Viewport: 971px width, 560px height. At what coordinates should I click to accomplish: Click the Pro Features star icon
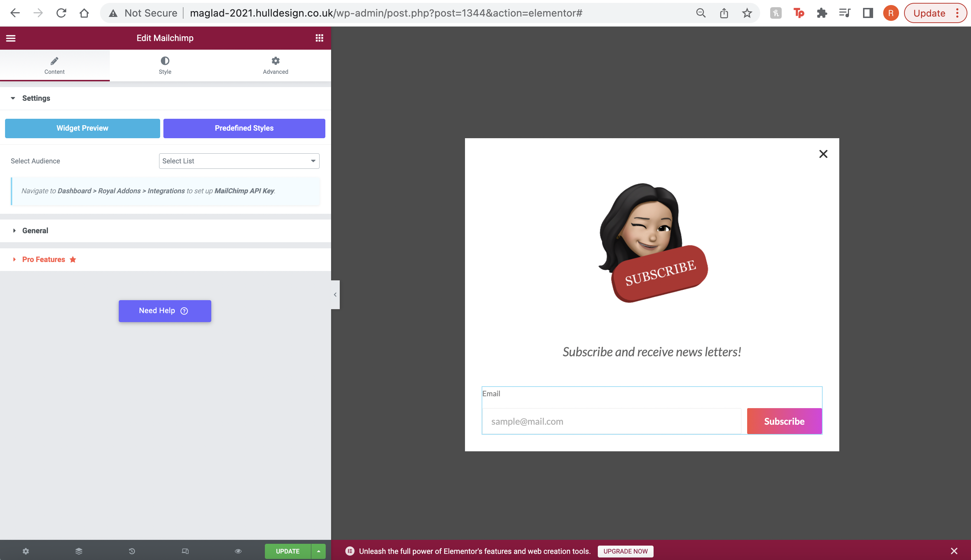(73, 259)
